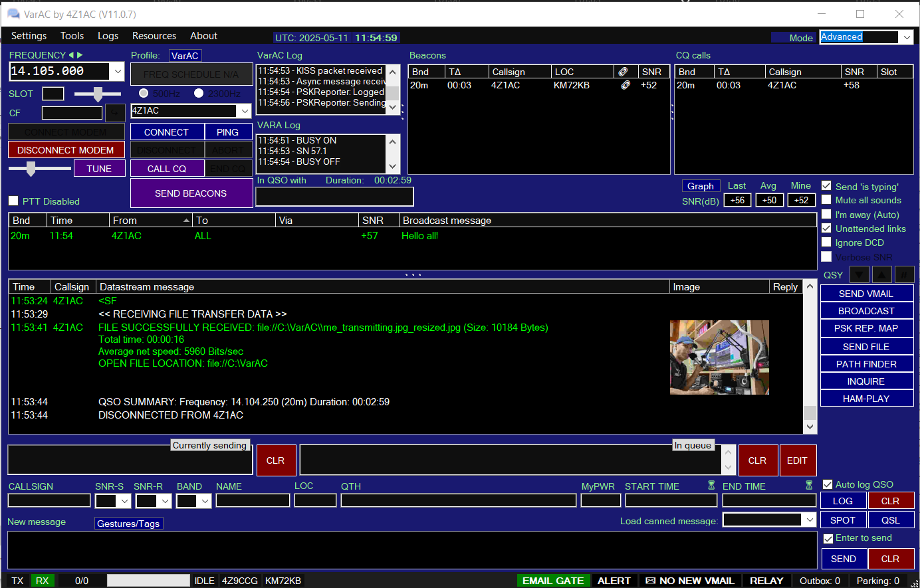Open the SNR Graph button

point(701,186)
